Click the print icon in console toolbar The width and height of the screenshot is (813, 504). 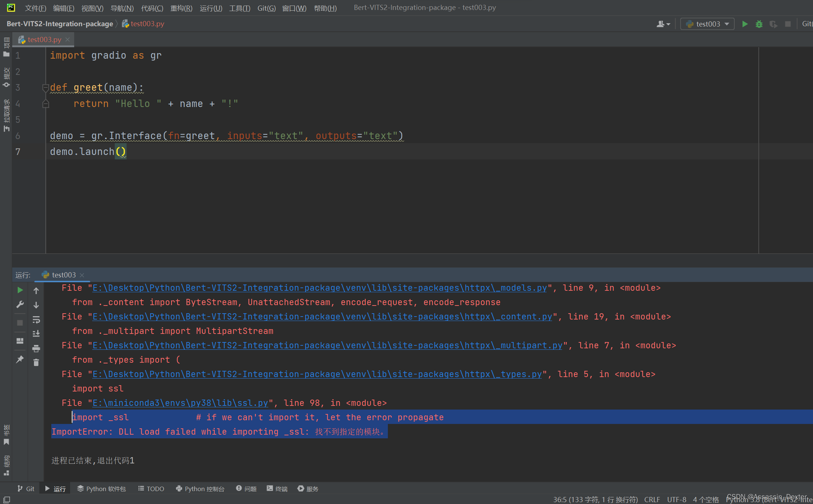(x=36, y=348)
